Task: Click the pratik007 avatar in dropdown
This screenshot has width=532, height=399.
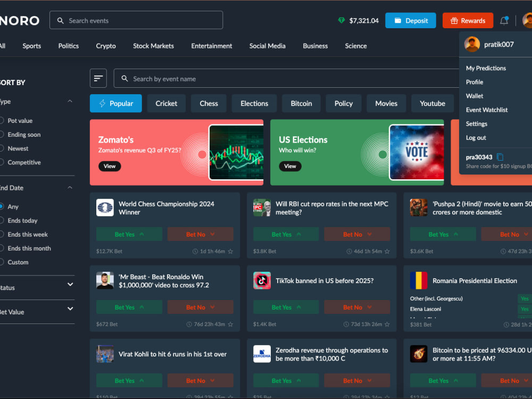Action: pos(472,45)
